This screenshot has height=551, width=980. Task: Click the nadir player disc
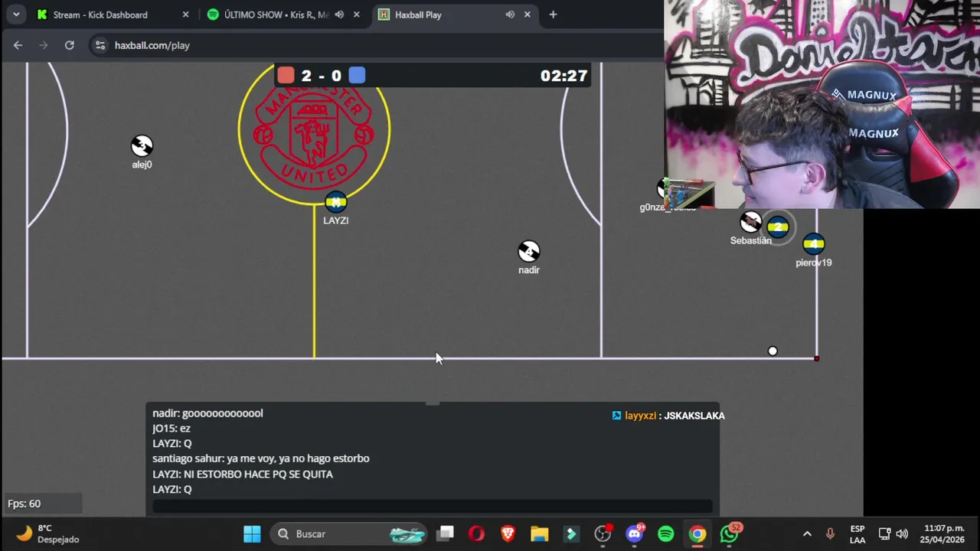528,251
